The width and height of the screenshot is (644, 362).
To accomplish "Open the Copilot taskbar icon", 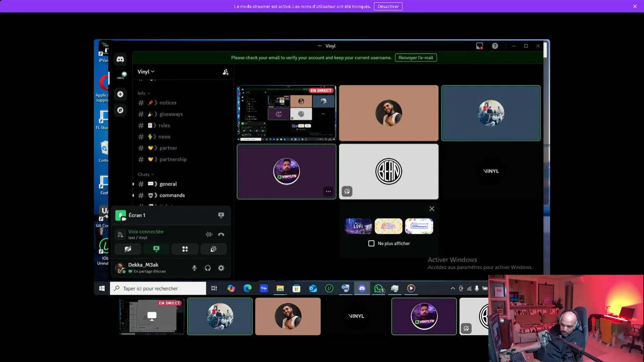I will 231,288.
